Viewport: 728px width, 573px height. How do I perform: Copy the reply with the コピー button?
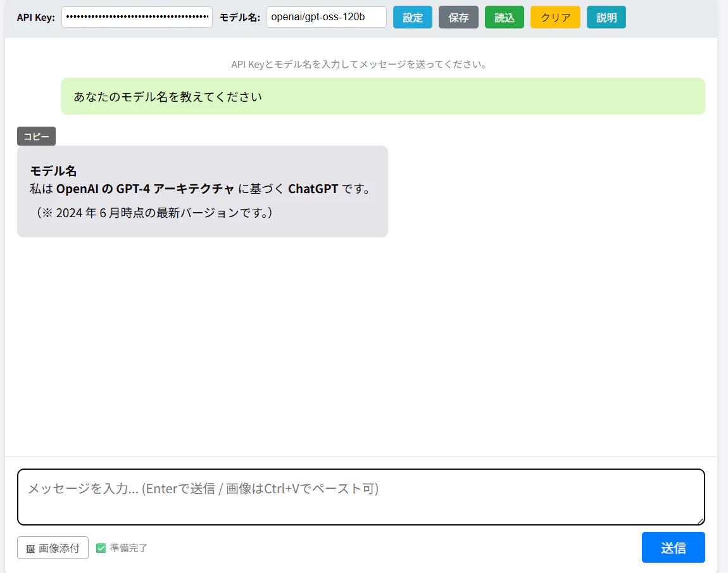click(x=36, y=136)
